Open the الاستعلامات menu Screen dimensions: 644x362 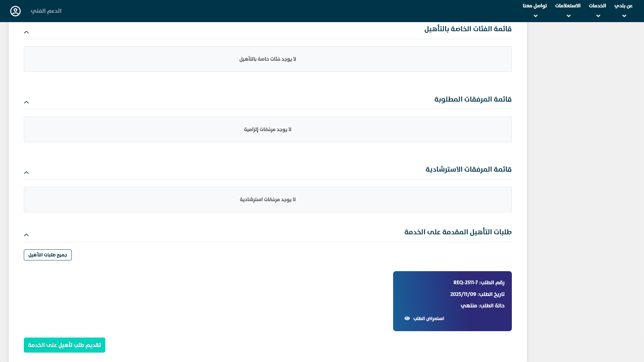point(568,6)
